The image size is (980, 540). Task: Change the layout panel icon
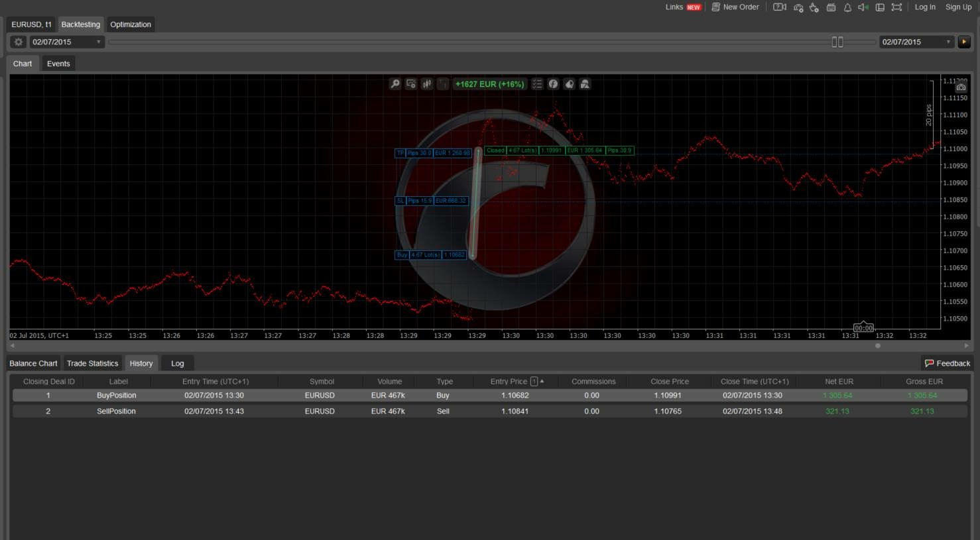880,7
